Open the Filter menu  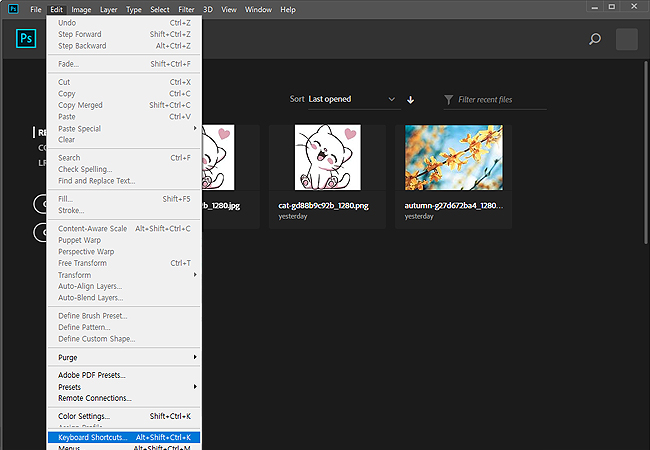tap(186, 9)
